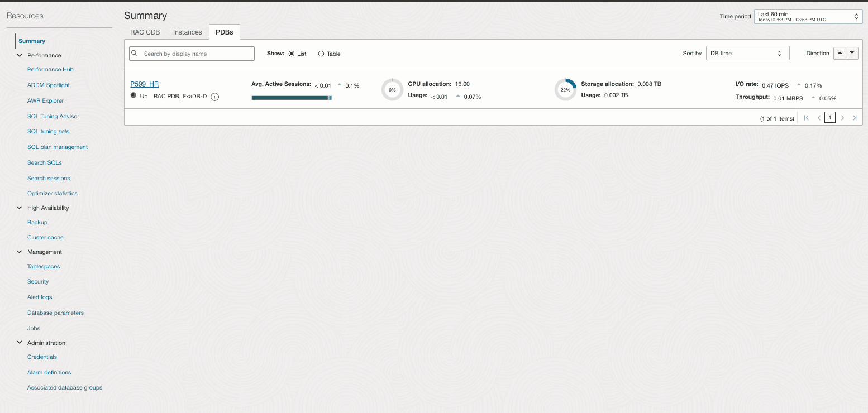Open Summary in Resources menu
The height and width of the screenshot is (413, 868).
(x=32, y=41)
